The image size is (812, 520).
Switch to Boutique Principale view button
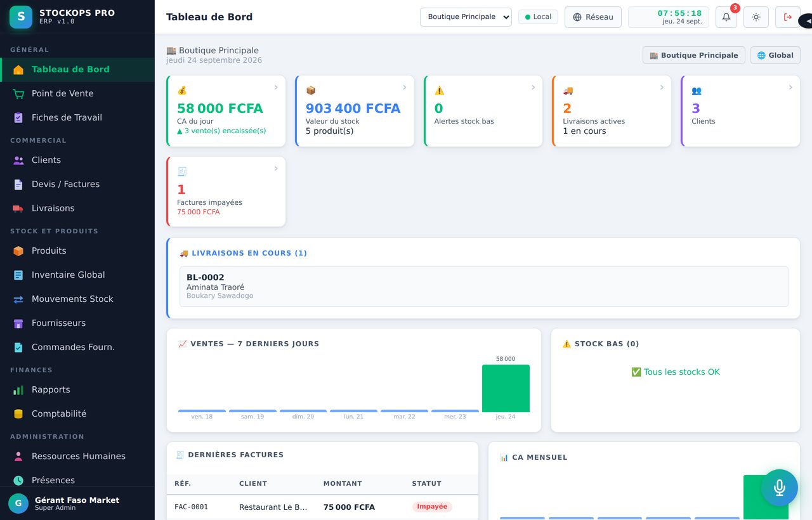click(x=694, y=55)
